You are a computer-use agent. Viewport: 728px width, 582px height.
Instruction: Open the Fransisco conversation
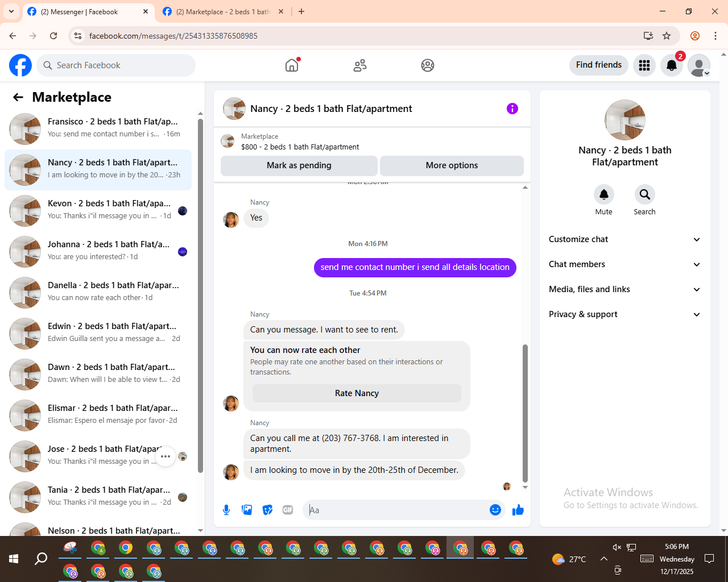tap(98, 129)
